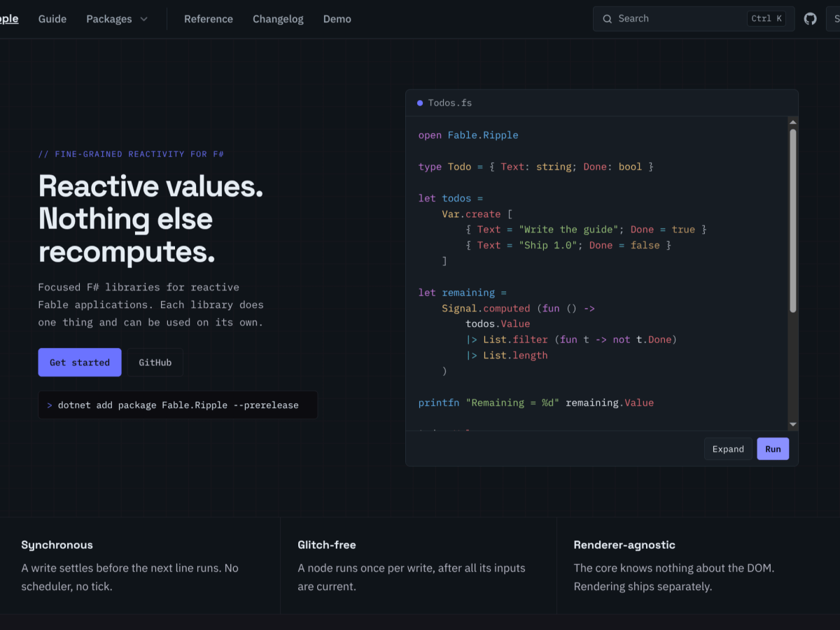Click the 'List.length' code line
Screen dimensions: 840x630
click(x=507, y=356)
